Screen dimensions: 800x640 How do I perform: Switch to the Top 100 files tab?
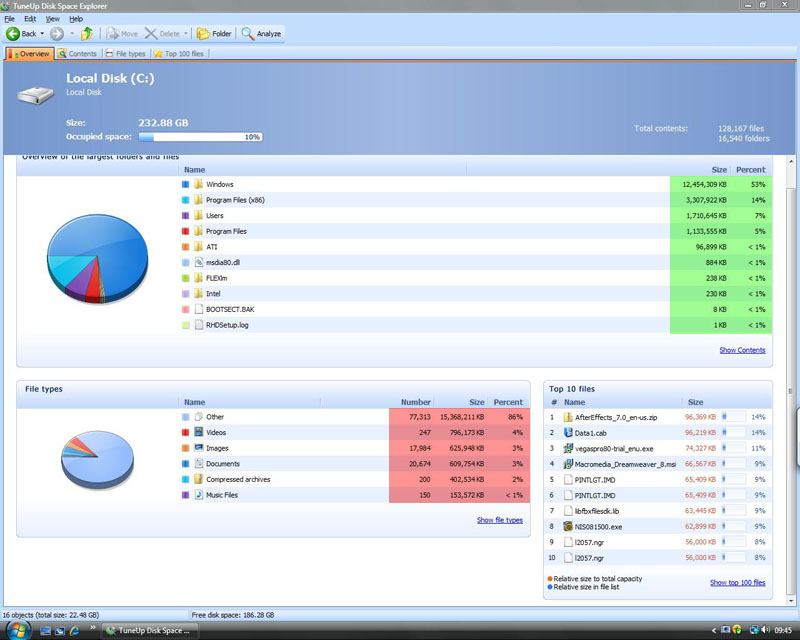pos(179,54)
